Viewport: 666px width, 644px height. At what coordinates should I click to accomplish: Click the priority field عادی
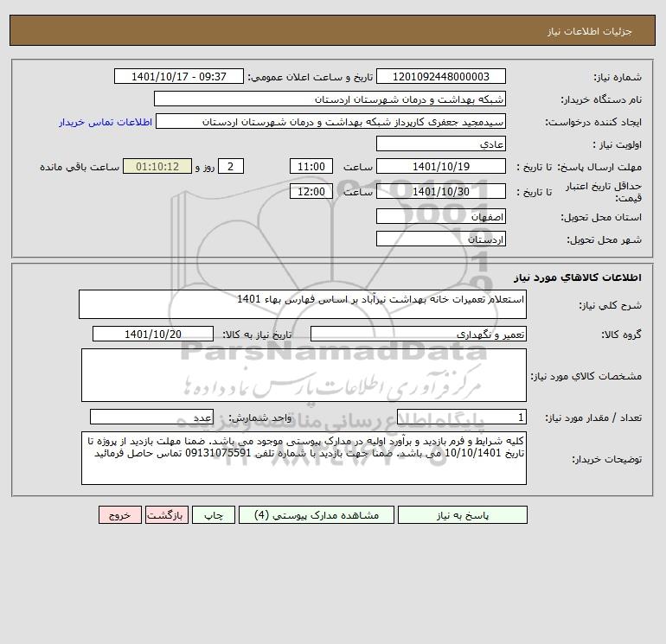441,143
